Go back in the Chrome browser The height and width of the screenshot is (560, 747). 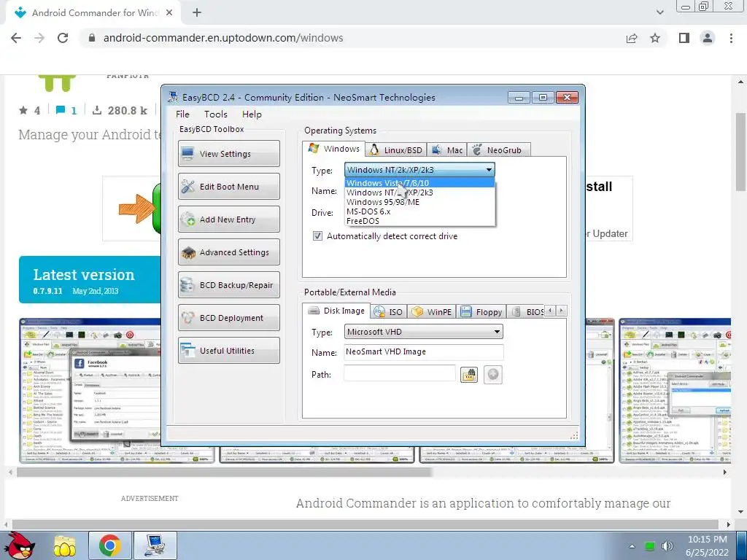click(x=16, y=38)
